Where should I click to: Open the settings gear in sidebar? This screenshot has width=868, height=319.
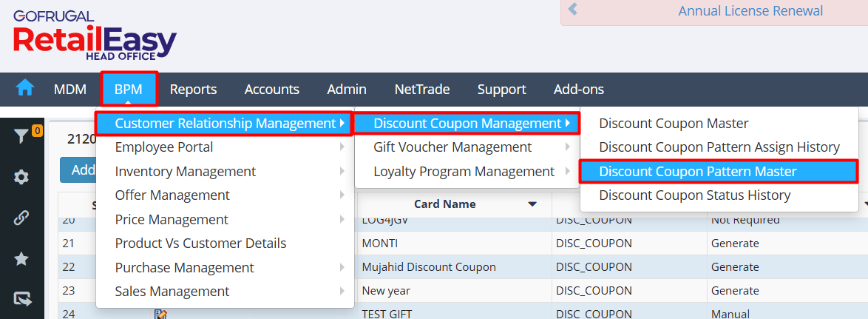coord(21,177)
